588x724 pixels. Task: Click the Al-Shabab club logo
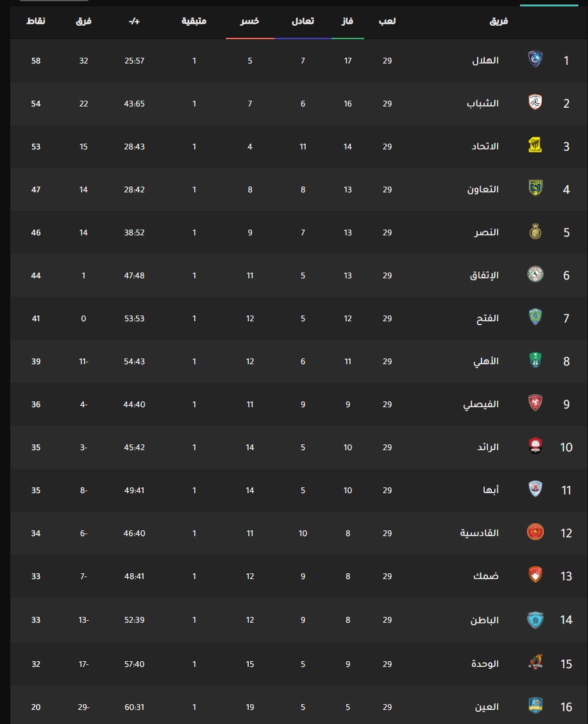[x=535, y=102]
